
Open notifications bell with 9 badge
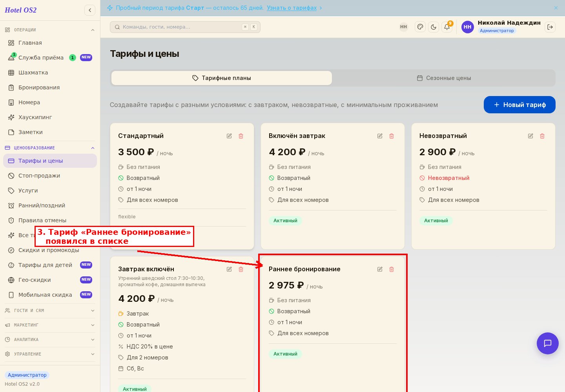(447, 27)
